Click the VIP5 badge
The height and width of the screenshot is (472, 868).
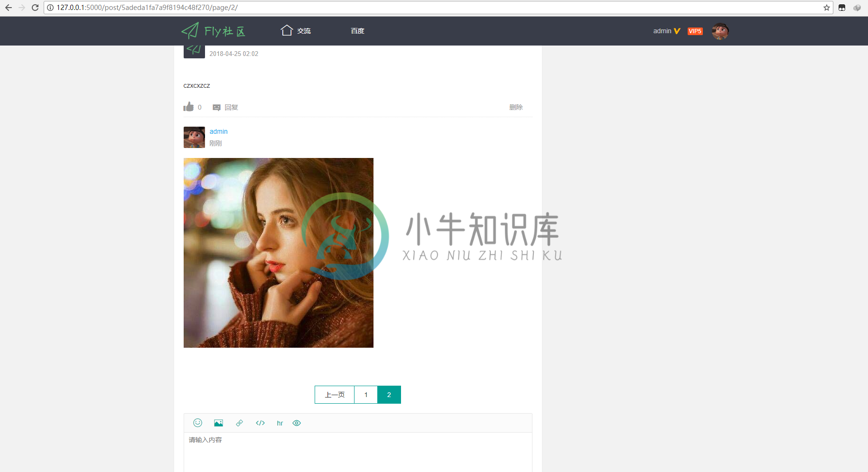[695, 31]
